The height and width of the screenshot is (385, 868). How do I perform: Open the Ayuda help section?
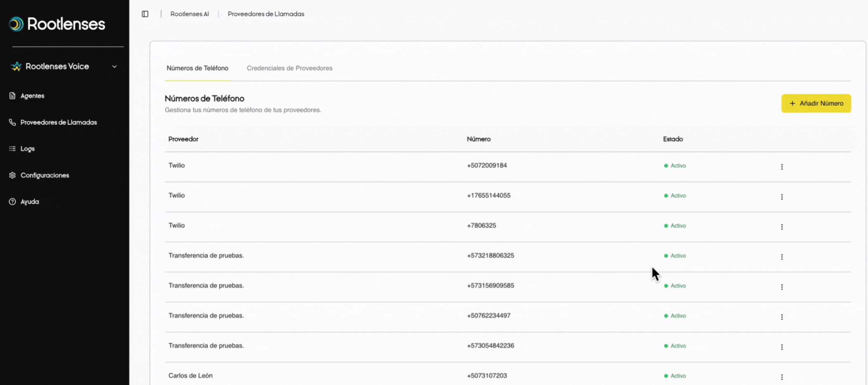point(29,202)
